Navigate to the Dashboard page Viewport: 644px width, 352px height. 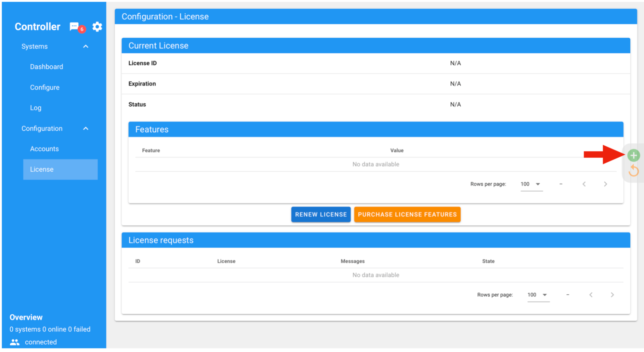pyautogui.click(x=46, y=67)
